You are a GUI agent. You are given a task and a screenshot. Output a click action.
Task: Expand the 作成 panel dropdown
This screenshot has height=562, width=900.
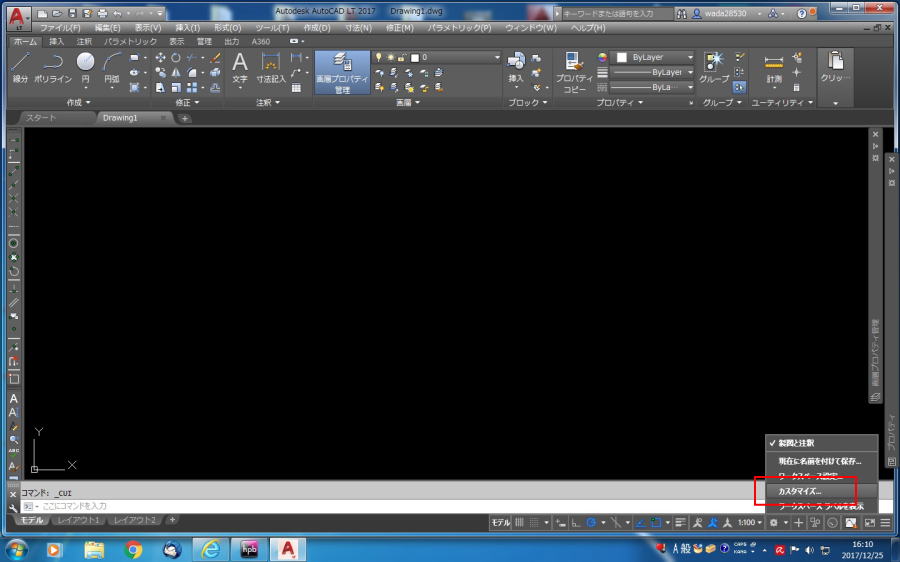[79, 102]
